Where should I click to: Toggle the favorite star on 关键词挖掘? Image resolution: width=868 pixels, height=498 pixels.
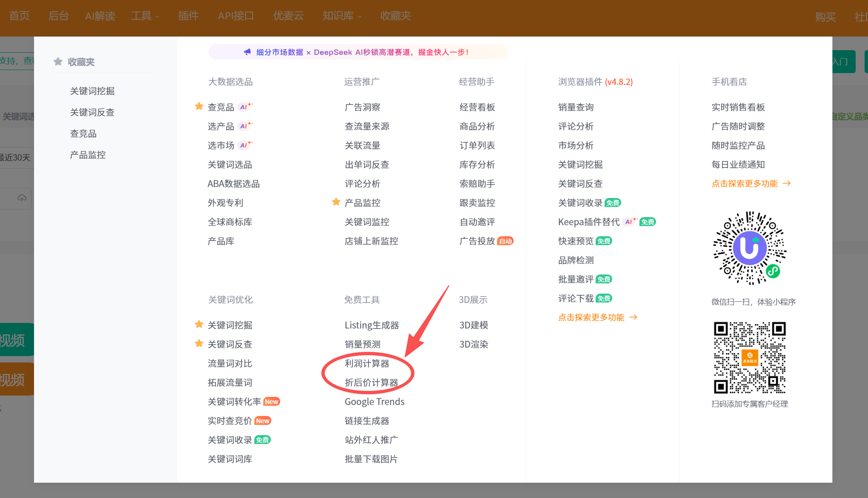(x=199, y=324)
